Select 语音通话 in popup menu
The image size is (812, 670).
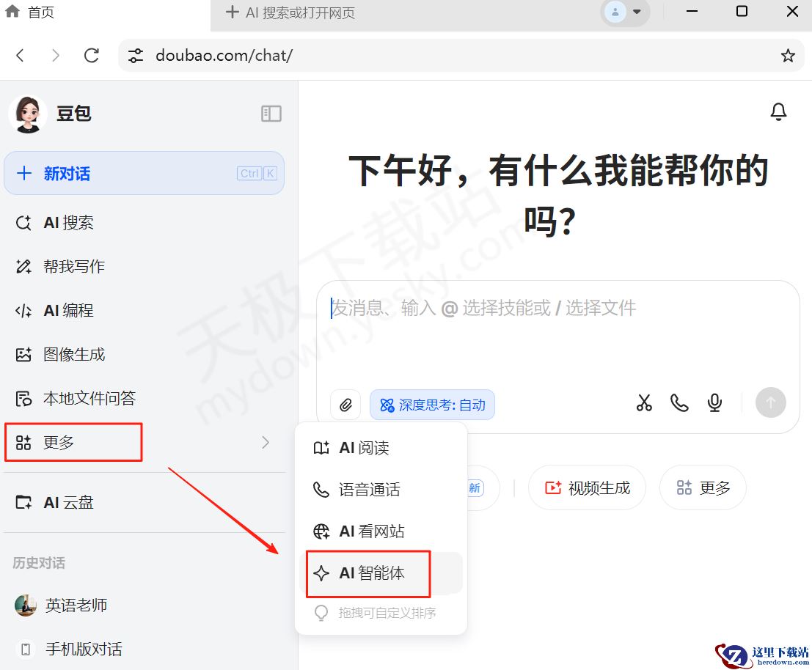click(381, 490)
